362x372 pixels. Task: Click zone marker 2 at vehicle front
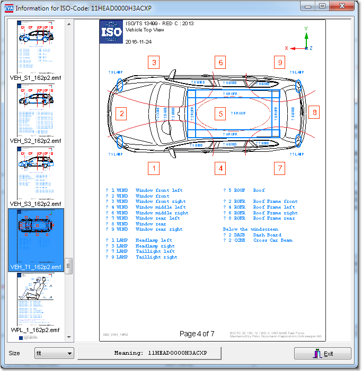pyautogui.click(x=122, y=114)
